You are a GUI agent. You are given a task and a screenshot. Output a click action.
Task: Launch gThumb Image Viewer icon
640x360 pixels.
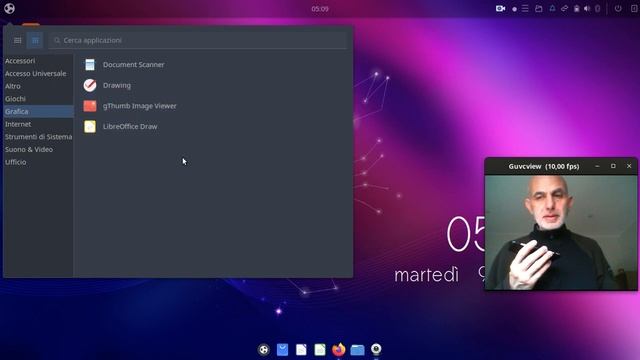click(x=90, y=106)
